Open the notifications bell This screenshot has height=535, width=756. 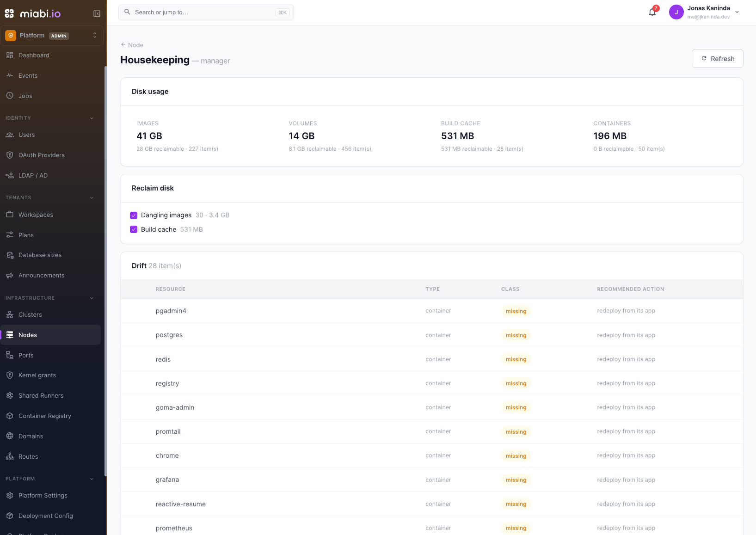652,12
